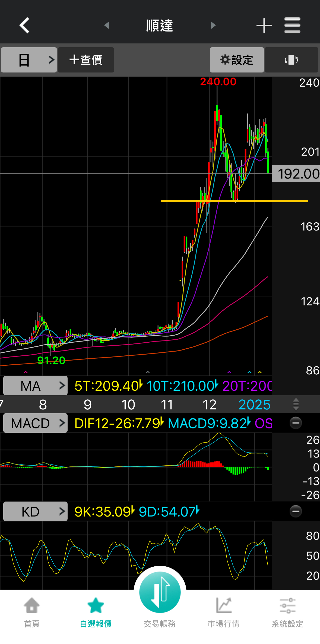
Task: Open the 系統設定 system settings tab
Action: [288, 613]
